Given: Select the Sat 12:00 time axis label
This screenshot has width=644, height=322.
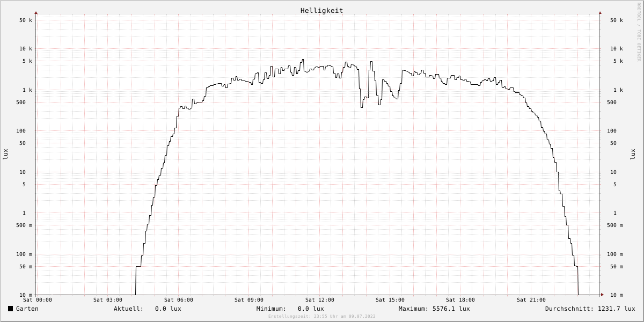Looking at the screenshot, I should 320,300.
